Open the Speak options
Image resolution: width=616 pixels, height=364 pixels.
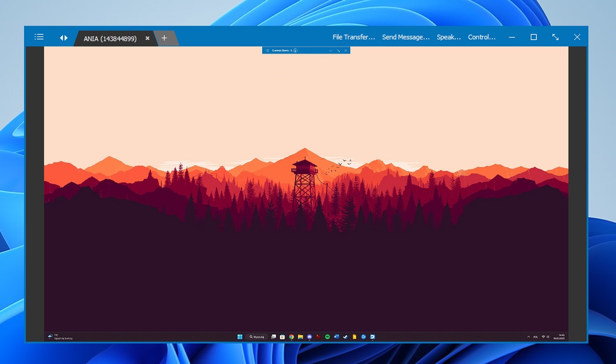click(x=449, y=37)
